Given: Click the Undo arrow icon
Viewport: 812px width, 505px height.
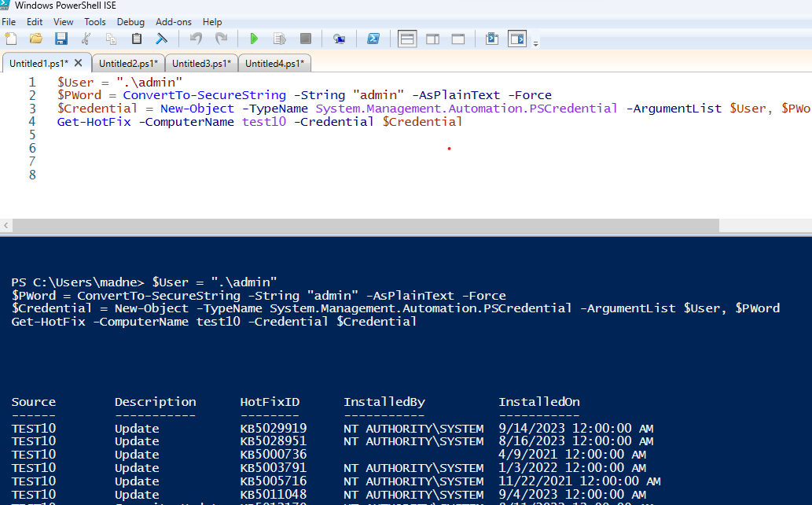Looking at the screenshot, I should (x=196, y=39).
